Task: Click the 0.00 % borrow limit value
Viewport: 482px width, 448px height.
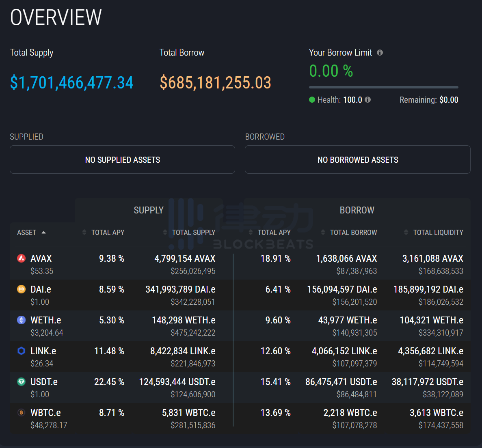Action: pos(331,71)
